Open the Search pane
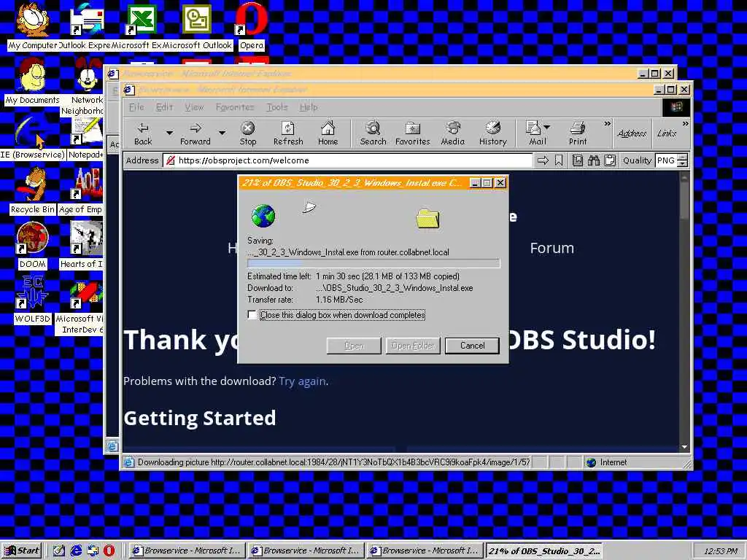This screenshot has height=560, width=747. pyautogui.click(x=373, y=133)
